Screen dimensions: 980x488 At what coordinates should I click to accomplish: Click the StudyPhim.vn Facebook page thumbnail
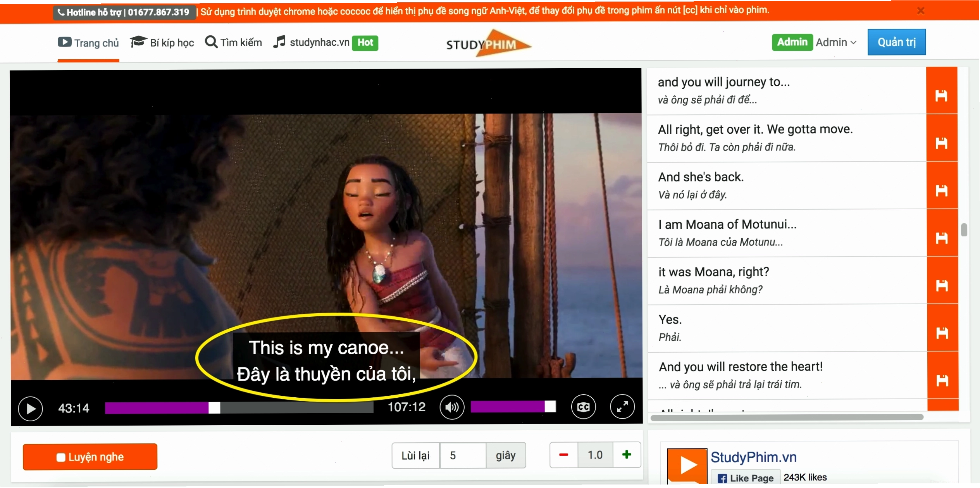pos(687,466)
